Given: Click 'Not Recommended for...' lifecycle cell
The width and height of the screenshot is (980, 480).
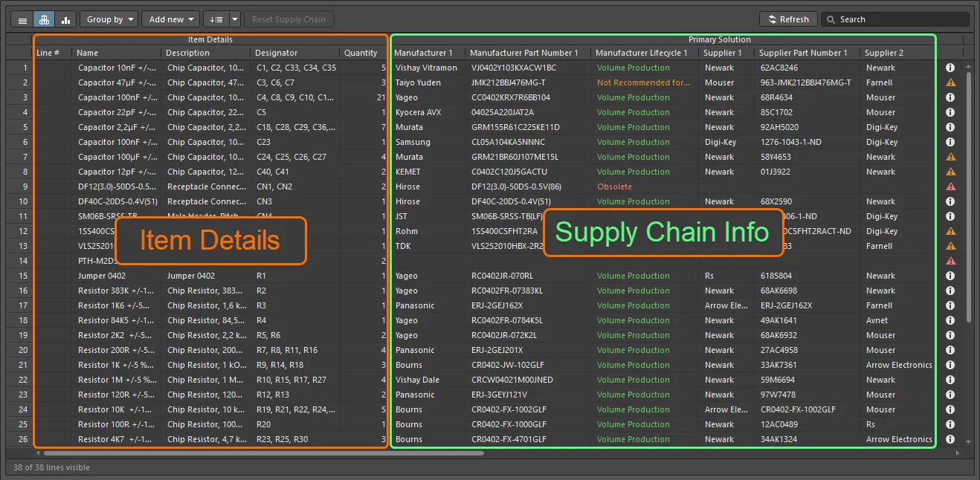Looking at the screenshot, I should tap(644, 82).
